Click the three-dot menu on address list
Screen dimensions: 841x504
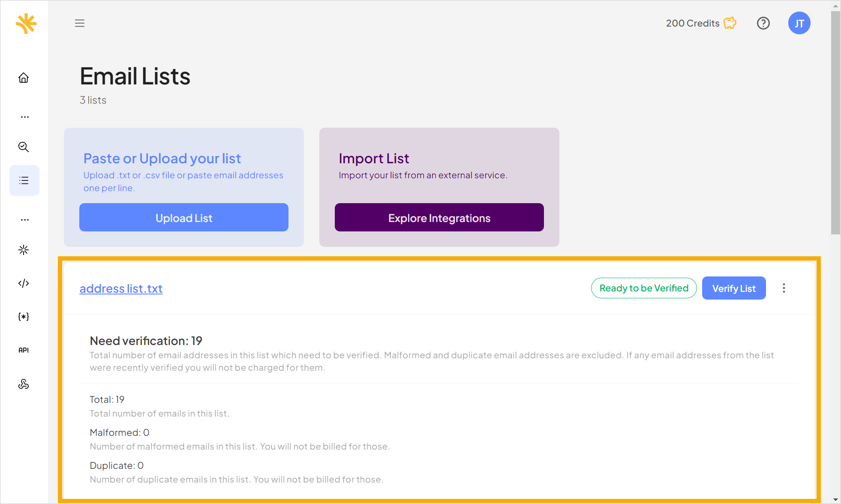(784, 288)
